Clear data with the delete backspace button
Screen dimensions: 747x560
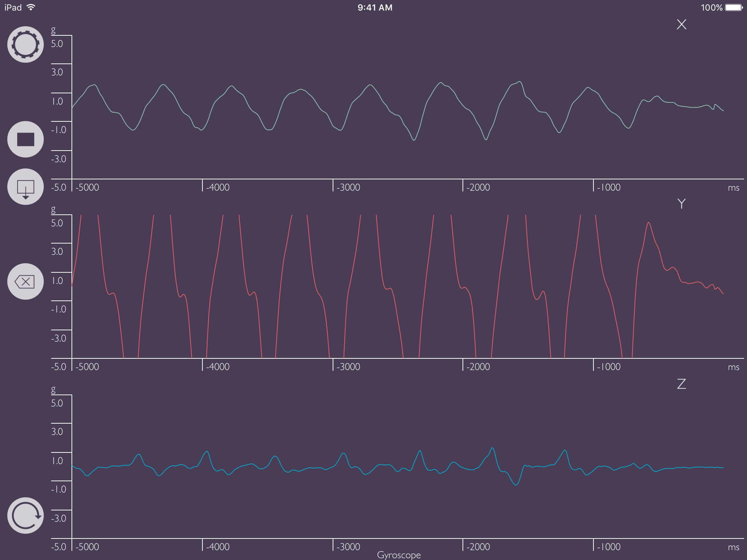point(26,281)
